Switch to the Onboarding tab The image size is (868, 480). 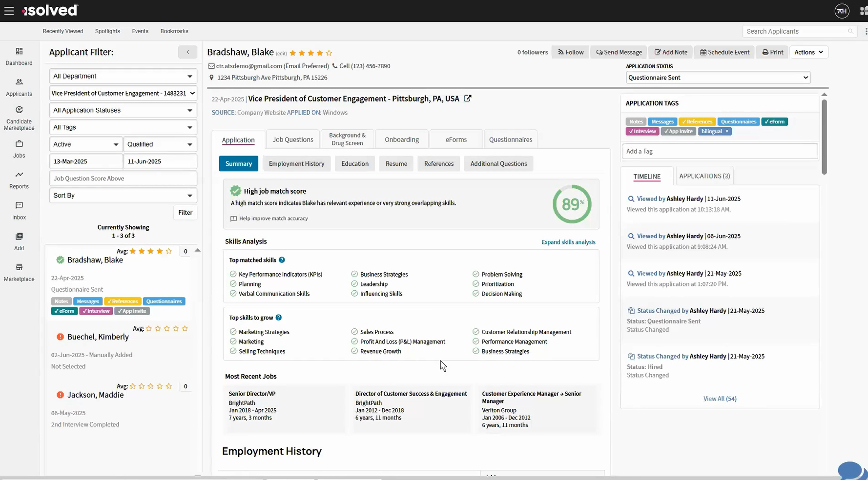pos(401,139)
